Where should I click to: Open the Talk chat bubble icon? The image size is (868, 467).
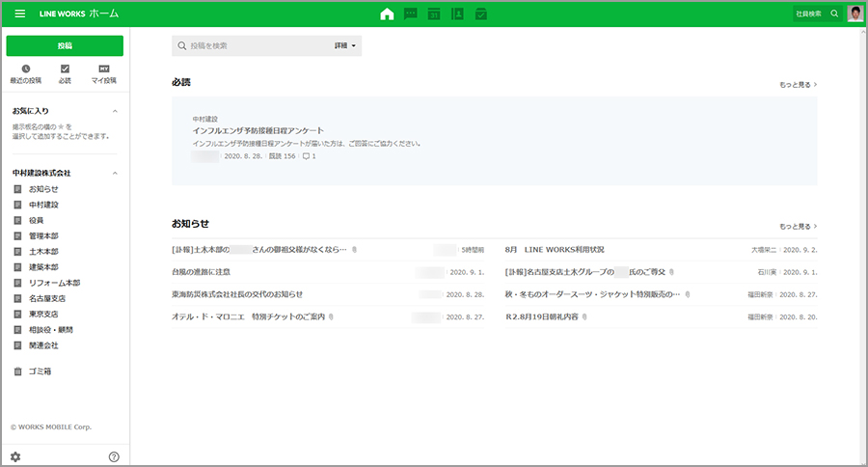(x=411, y=14)
